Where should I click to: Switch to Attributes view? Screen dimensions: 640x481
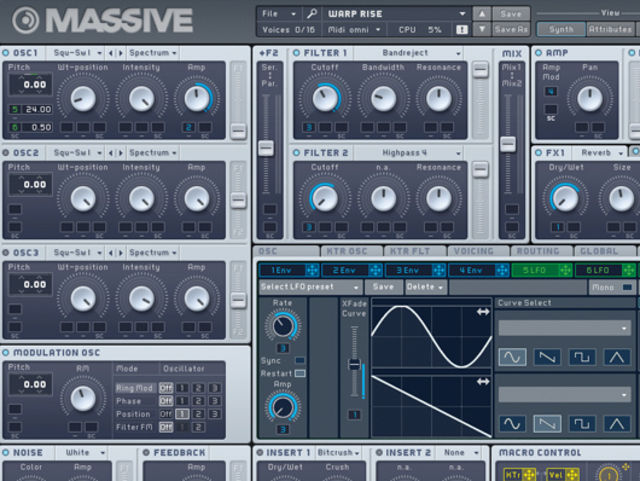click(611, 29)
